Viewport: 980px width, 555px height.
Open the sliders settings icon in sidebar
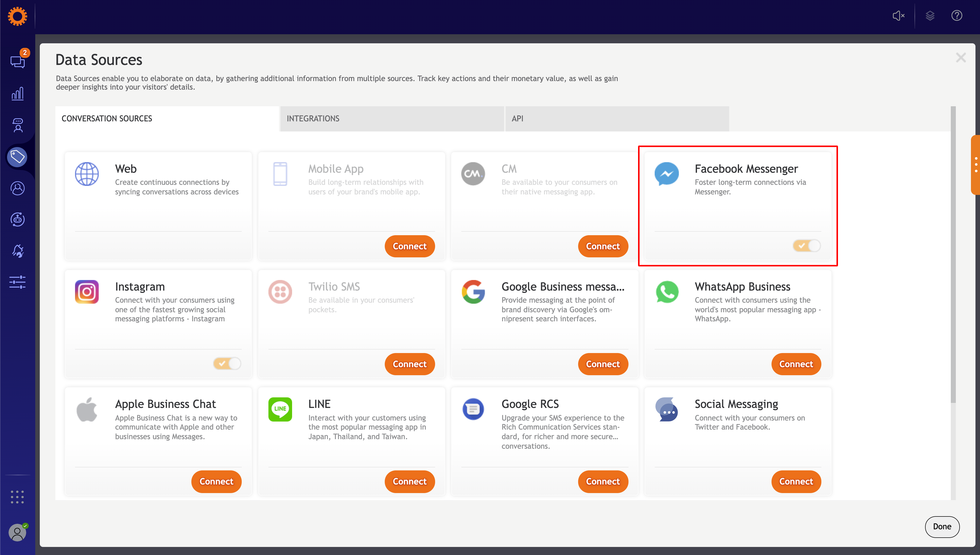18,283
